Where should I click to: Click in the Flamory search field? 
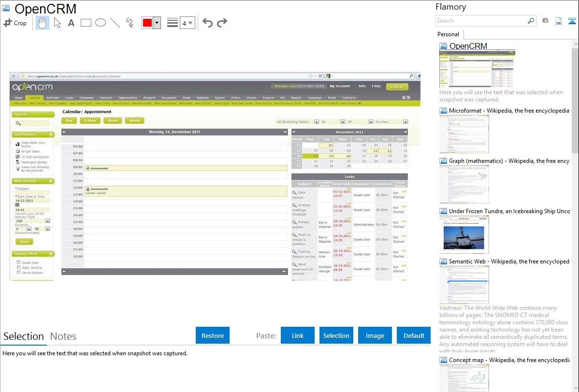[481, 21]
